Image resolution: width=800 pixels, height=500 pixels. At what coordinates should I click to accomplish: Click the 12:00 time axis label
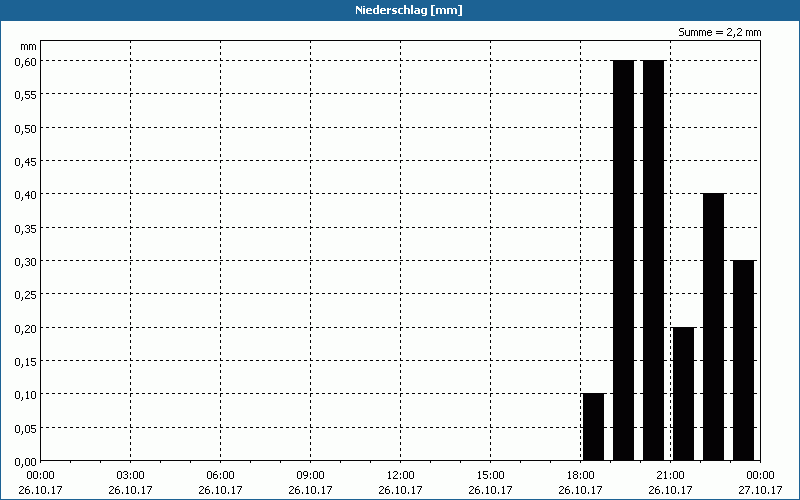[401, 475]
